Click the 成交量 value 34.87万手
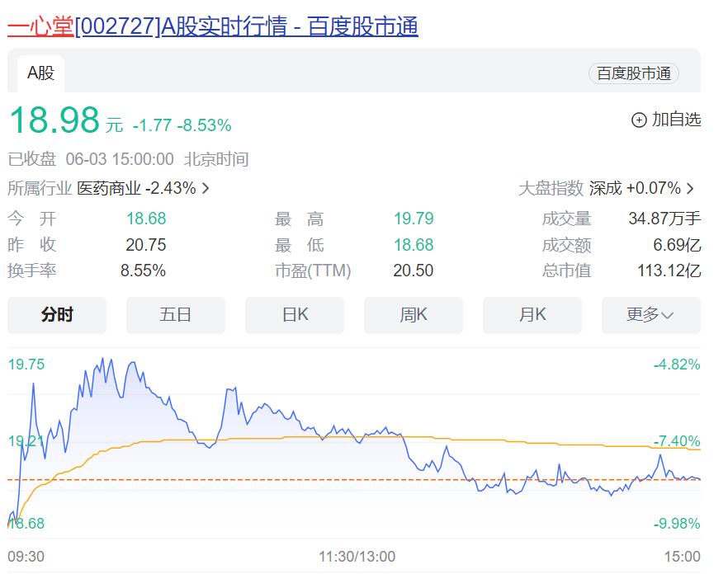728x574 pixels. (x=665, y=219)
